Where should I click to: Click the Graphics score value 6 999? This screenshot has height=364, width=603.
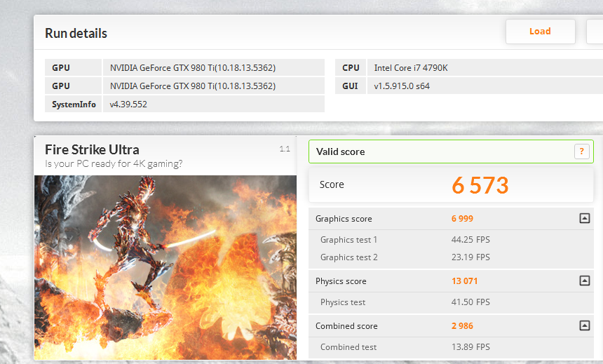point(462,219)
